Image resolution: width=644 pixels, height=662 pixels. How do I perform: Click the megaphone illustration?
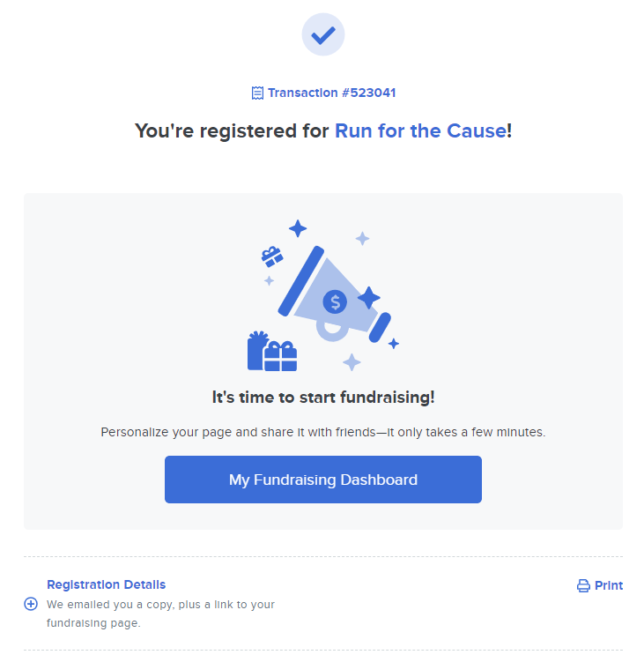click(334, 294)
